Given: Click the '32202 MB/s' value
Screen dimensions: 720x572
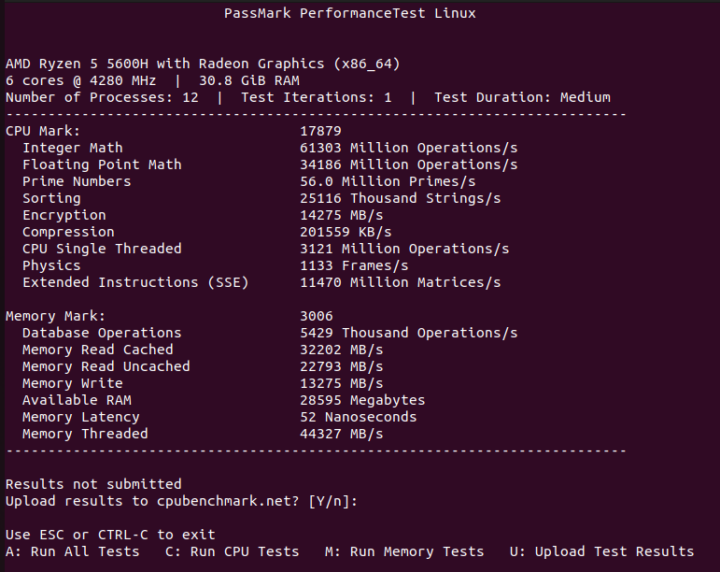Looking at the screenshot, I should 342,350.
